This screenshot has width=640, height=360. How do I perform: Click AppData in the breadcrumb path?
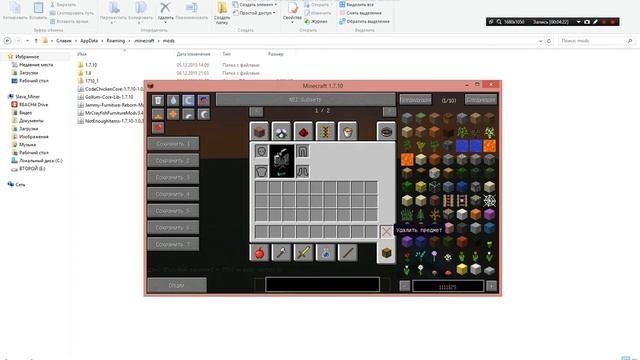(x=89, y=41)
